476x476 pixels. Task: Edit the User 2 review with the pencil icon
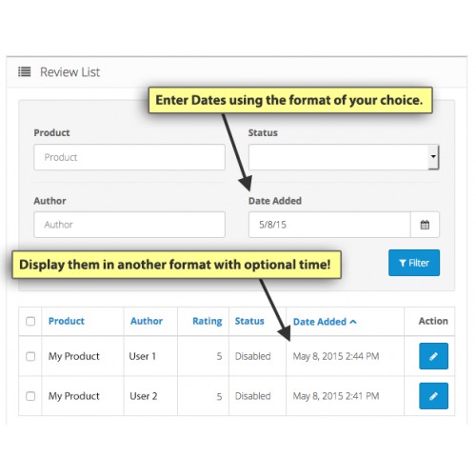point(433,396)
